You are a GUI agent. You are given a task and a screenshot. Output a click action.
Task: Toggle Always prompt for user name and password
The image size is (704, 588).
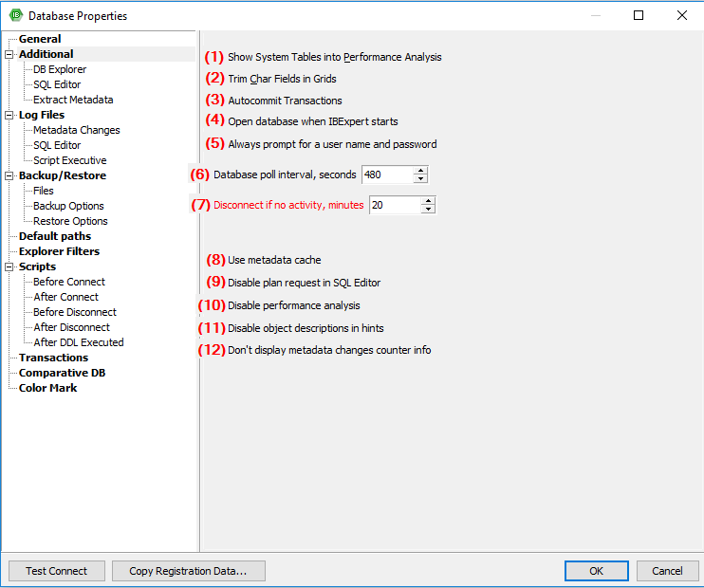point(332,144)
